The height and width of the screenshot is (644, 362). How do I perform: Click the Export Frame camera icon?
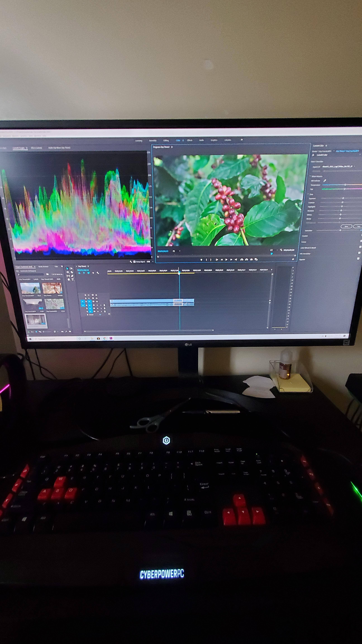tap(252, 260)
